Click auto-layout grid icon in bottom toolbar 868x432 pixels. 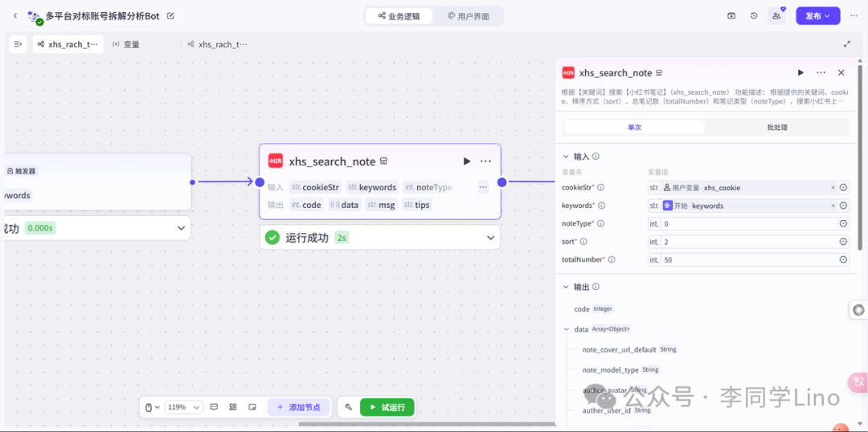pos(233,407)
